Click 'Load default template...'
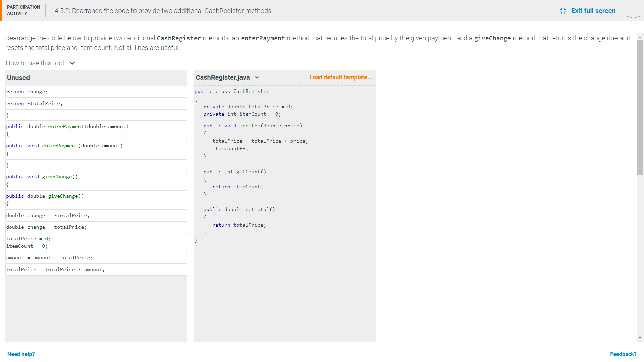This screenshot has width=644, height=362. tap(340, 77)
